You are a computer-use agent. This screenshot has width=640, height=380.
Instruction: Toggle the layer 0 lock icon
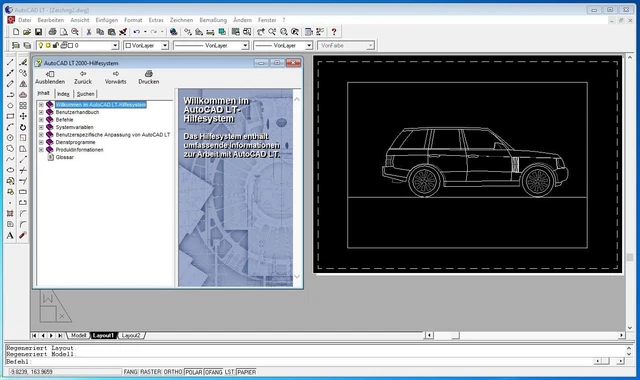click(56, 45)
